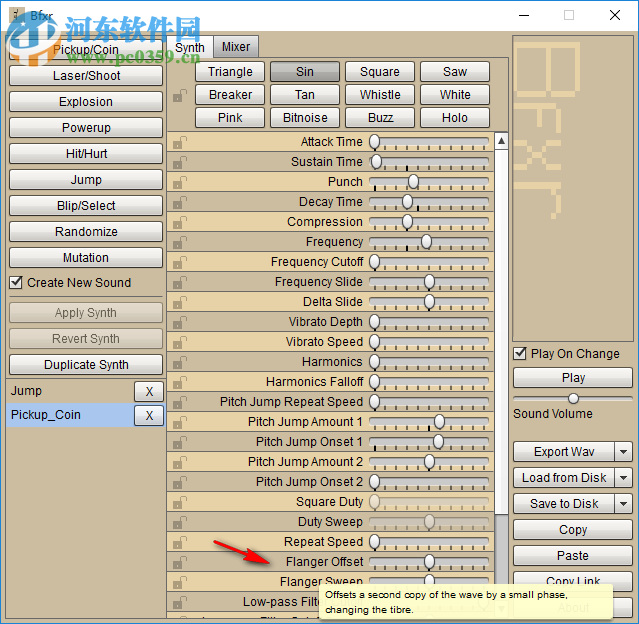Toggle the Create New Sound checkbox

16,282
